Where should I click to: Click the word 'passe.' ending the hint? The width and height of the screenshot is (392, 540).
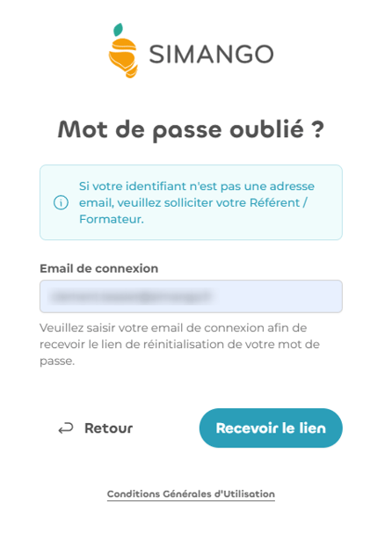coord(57,361)
